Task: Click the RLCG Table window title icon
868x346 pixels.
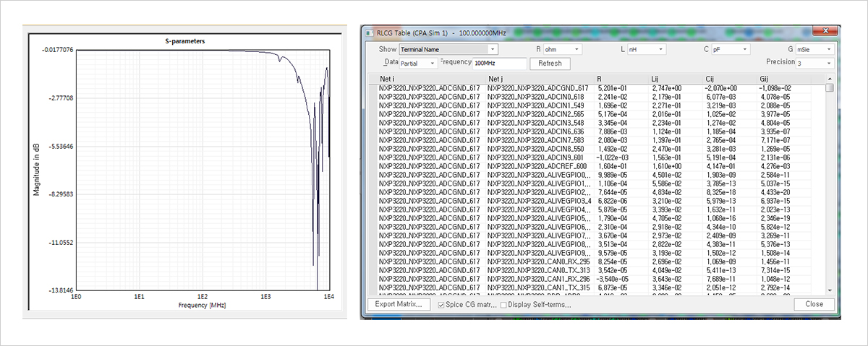Action: coord(370,33)
